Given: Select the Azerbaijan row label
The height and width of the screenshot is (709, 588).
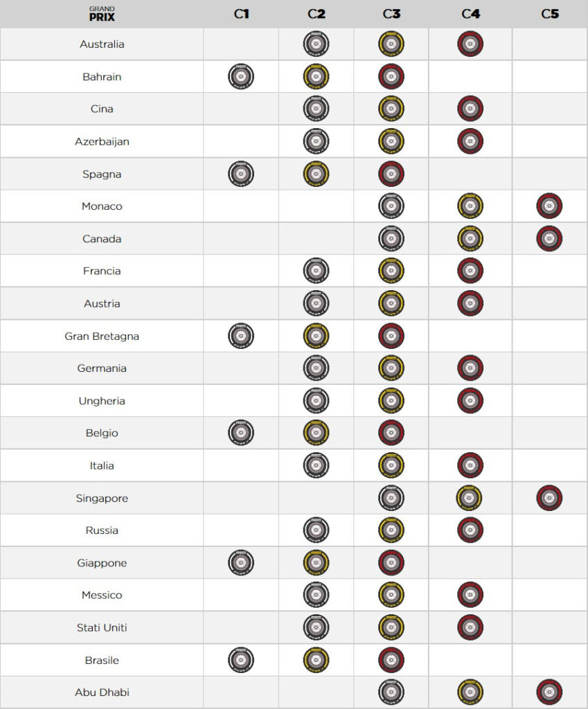Looking at the screenshot, I should [102, 141].
